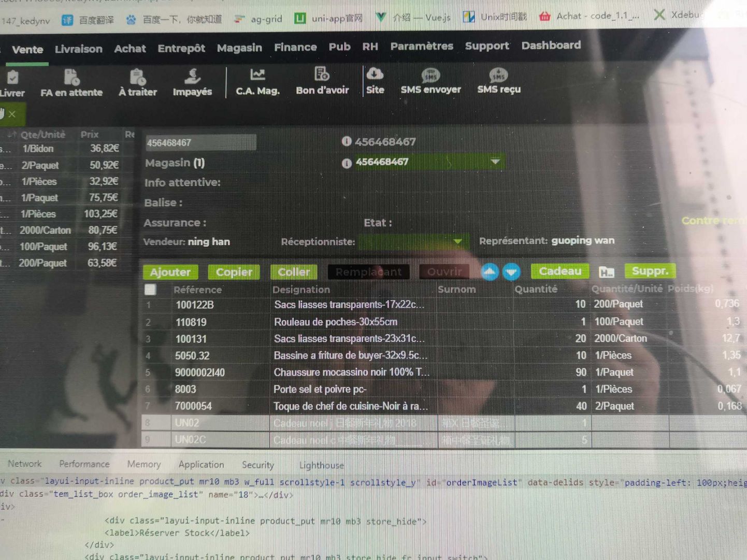Expand the green 456468467 dropdown
Viewport: 747px width, 560px height.
click(495, 162)
